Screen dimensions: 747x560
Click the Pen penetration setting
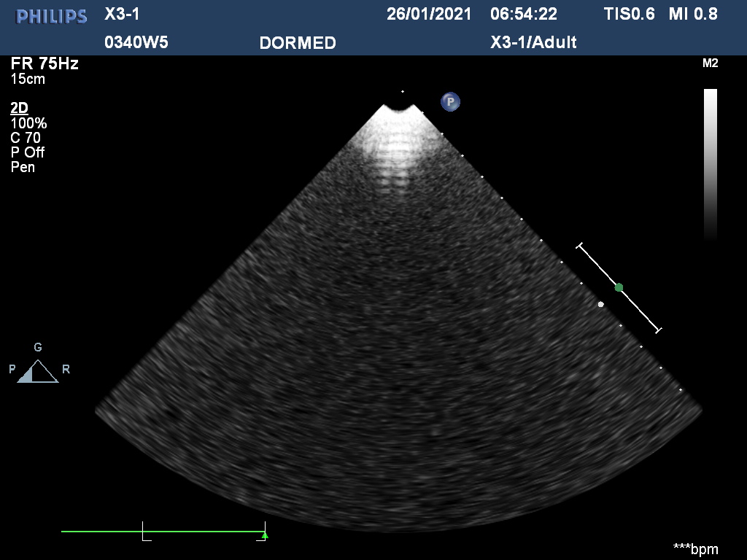pos(23,167)
